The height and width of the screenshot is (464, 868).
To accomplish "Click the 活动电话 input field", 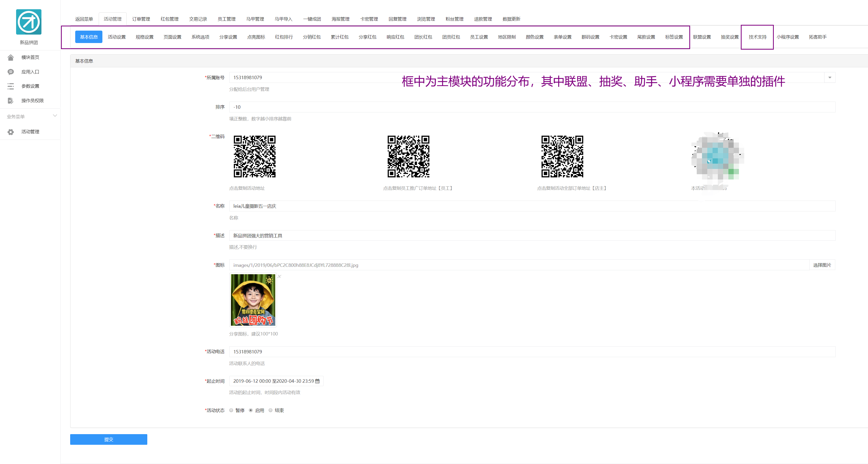I will coord(532,352).
